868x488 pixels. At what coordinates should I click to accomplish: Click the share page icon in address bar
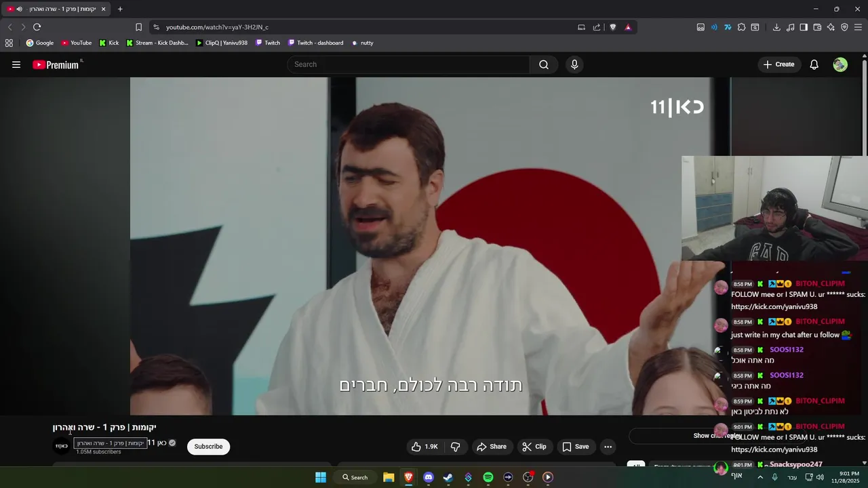[x=597, y=27]
